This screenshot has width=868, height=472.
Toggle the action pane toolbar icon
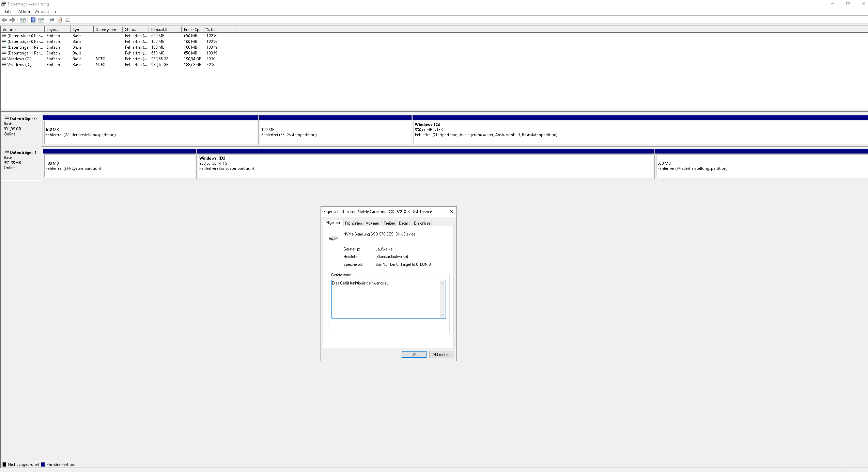click(41, 20)
